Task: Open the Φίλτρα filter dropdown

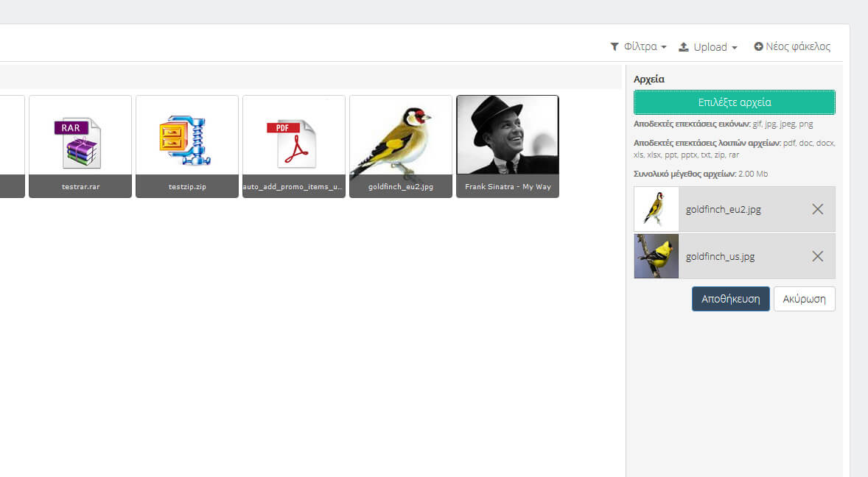Action: tap(638, 47)
